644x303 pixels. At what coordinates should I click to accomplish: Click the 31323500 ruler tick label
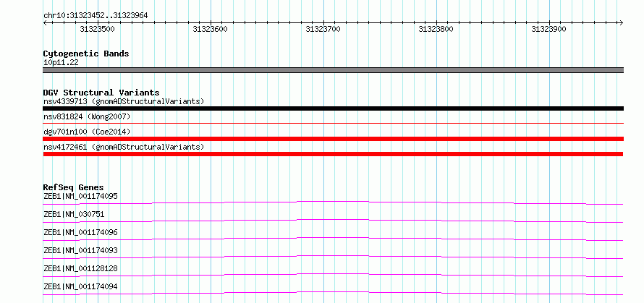98,29
